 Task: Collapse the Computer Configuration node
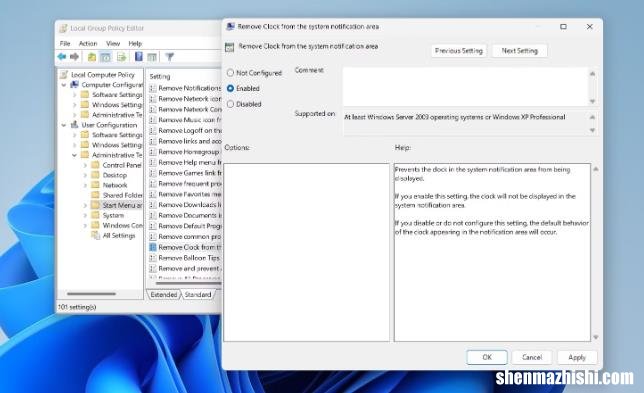(x=64, y=85)
